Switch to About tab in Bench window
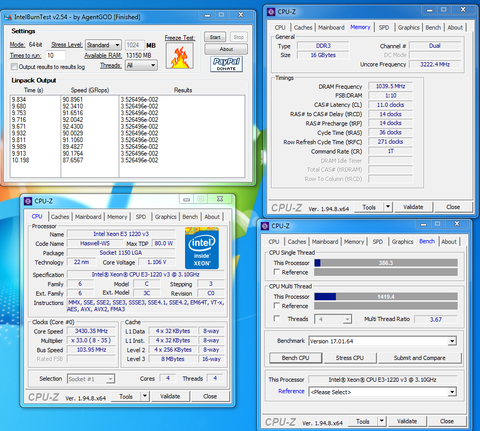Screen dimensions: 480x431 point(449,241)
